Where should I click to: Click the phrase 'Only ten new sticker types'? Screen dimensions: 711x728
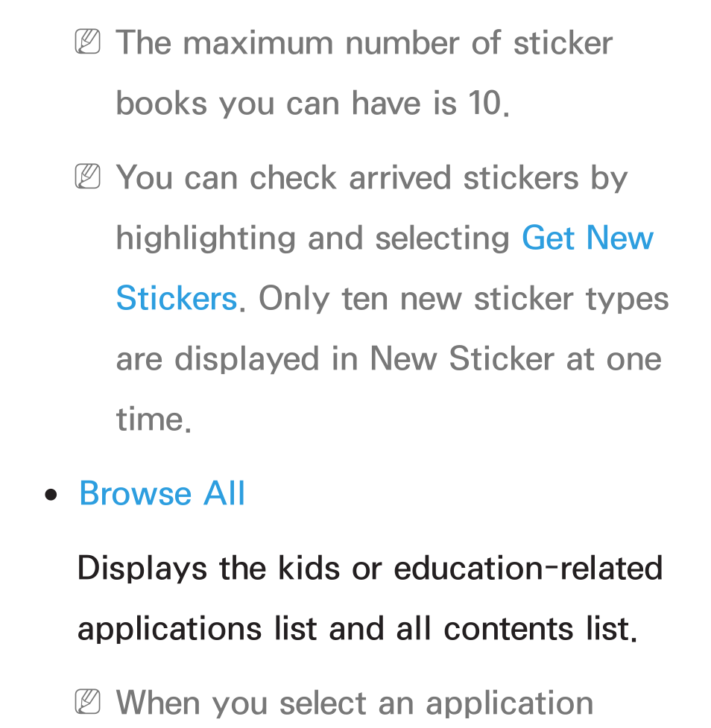464,299
